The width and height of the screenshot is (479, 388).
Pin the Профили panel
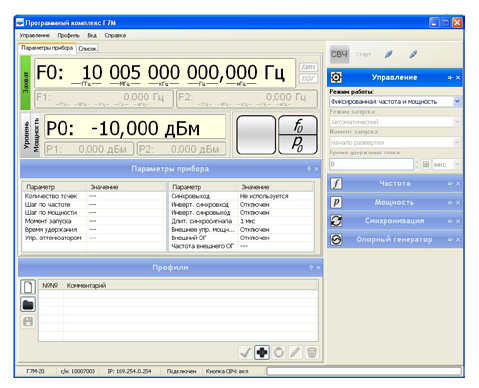(311, 268)
